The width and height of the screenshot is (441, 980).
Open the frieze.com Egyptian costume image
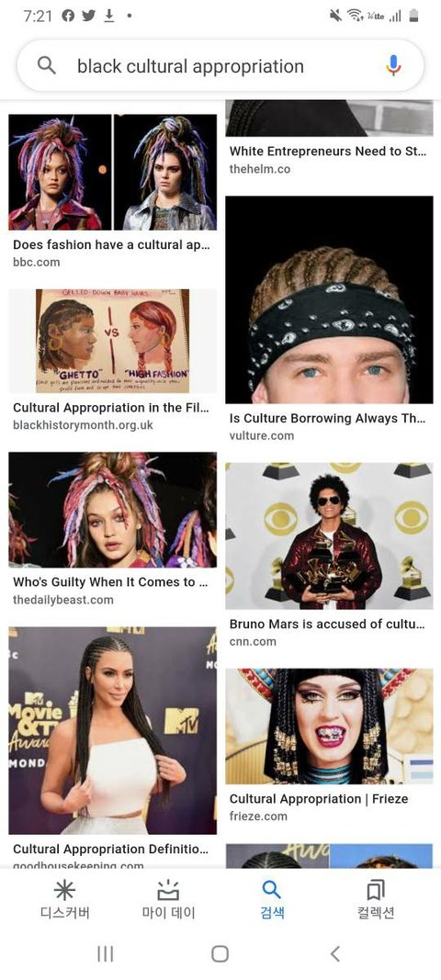329,727
